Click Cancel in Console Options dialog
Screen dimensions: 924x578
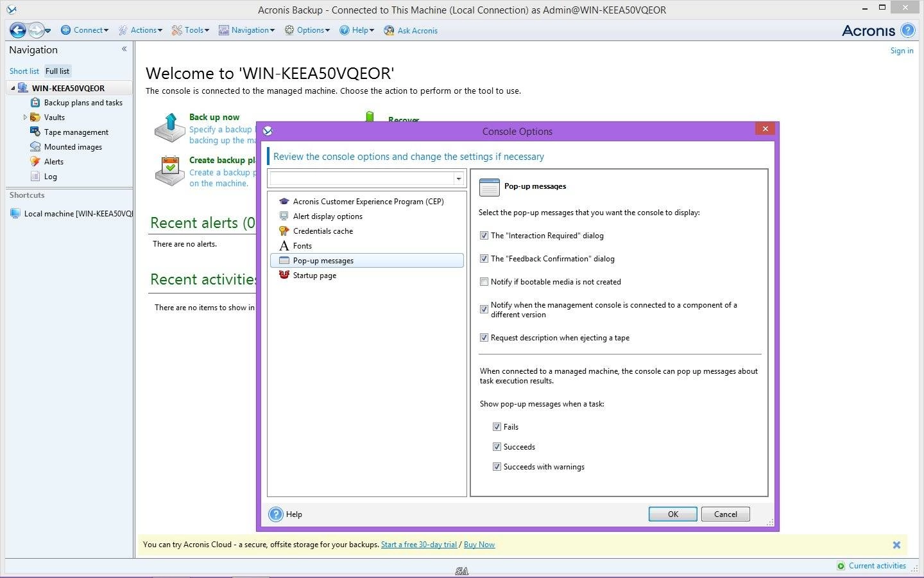coord(726,514)
